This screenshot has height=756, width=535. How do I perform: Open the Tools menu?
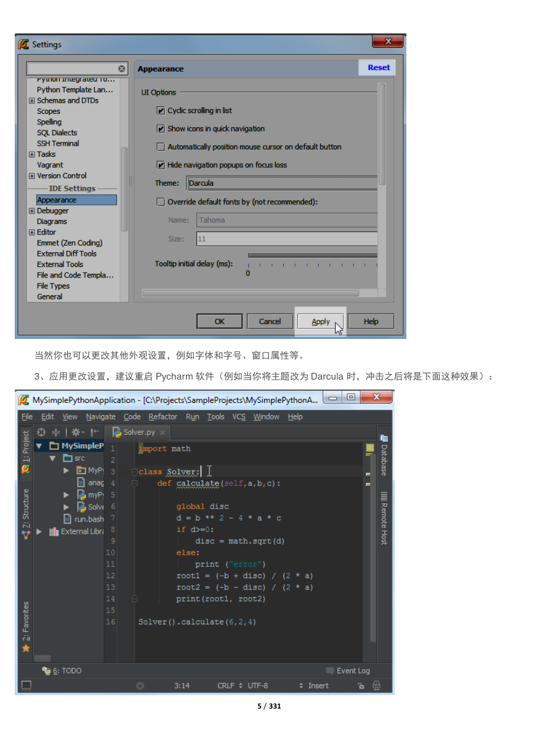point(215,416)
